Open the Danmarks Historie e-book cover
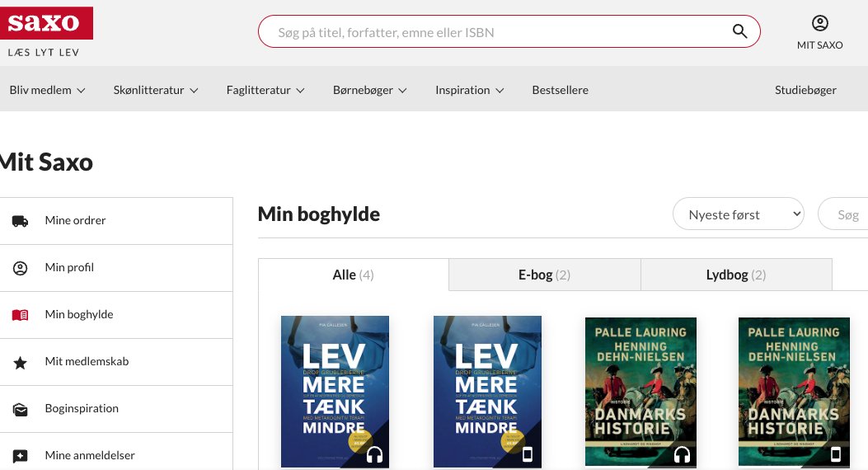Viewport: 868px width, 470px height. (794, 392)
